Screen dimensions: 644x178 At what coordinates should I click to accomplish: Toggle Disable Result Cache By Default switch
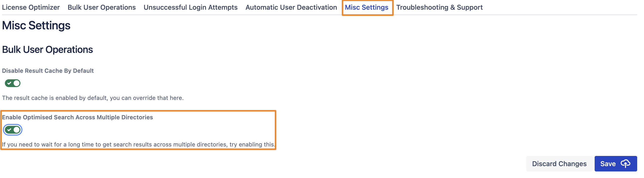(x=13, y=83)
